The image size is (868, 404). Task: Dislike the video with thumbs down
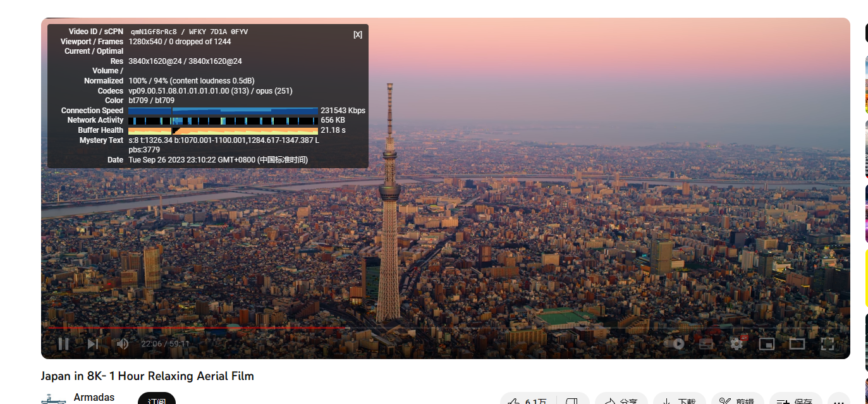(572, 400)
